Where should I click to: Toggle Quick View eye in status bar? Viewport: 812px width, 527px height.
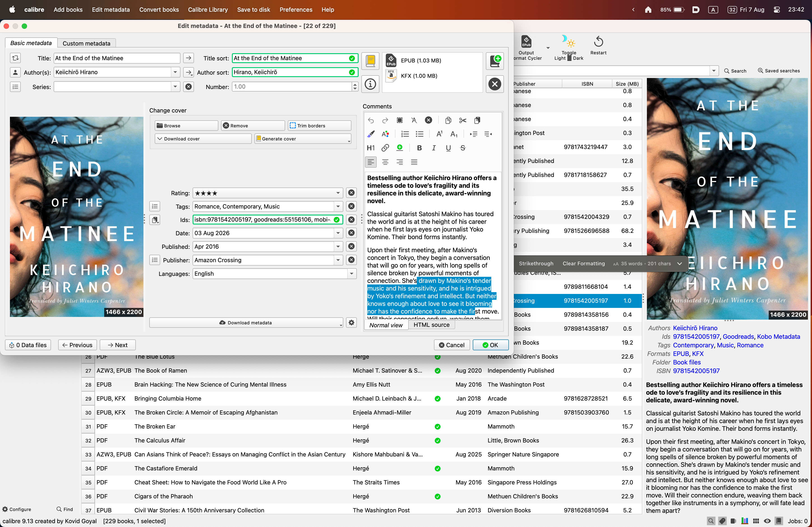767,521
